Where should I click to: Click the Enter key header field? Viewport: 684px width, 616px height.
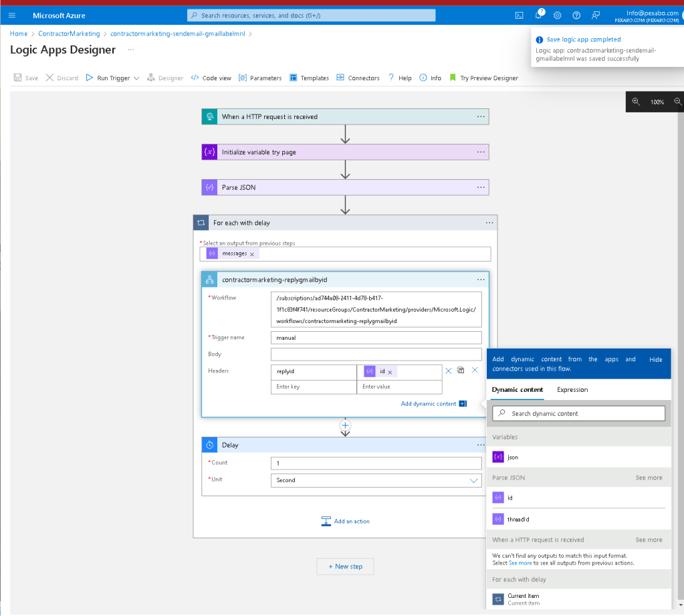coord(314,387)
